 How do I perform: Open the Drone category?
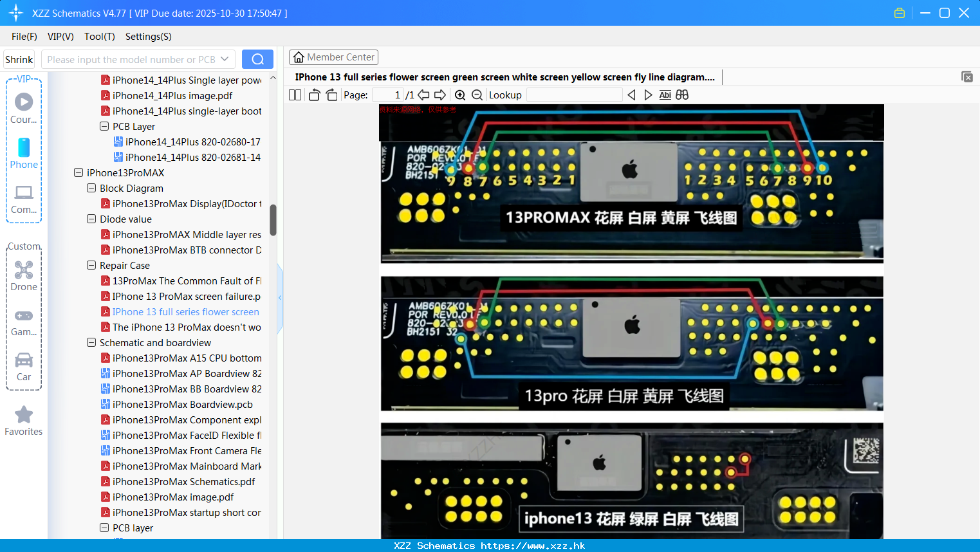tap(24, 276)
